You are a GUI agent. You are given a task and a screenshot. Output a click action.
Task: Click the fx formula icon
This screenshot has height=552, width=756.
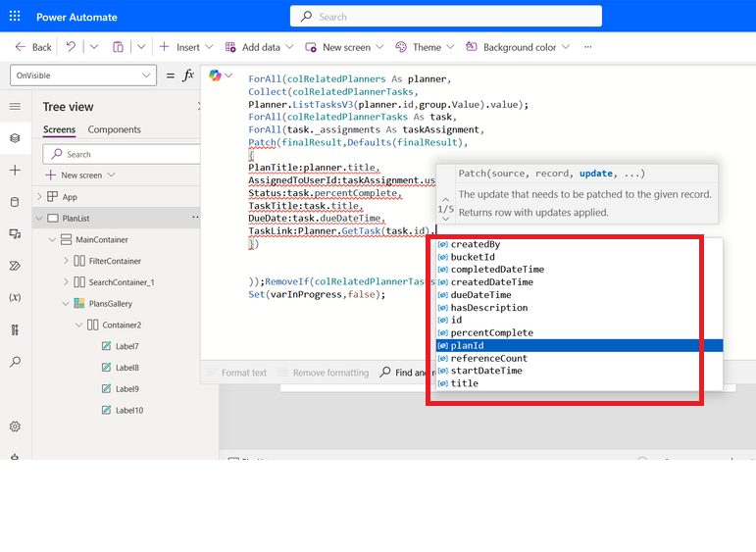pos(188,75)
